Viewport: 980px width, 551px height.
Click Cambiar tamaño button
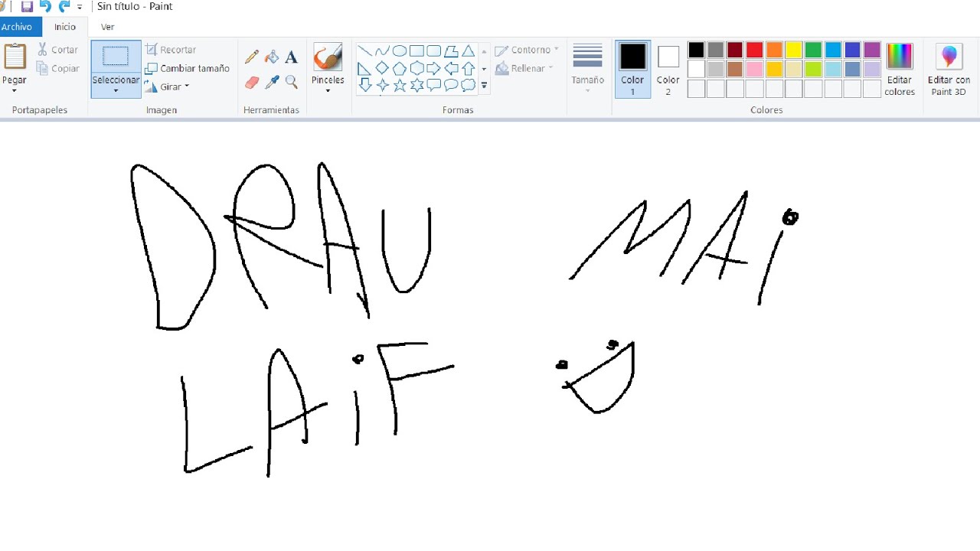coord(188,68)
